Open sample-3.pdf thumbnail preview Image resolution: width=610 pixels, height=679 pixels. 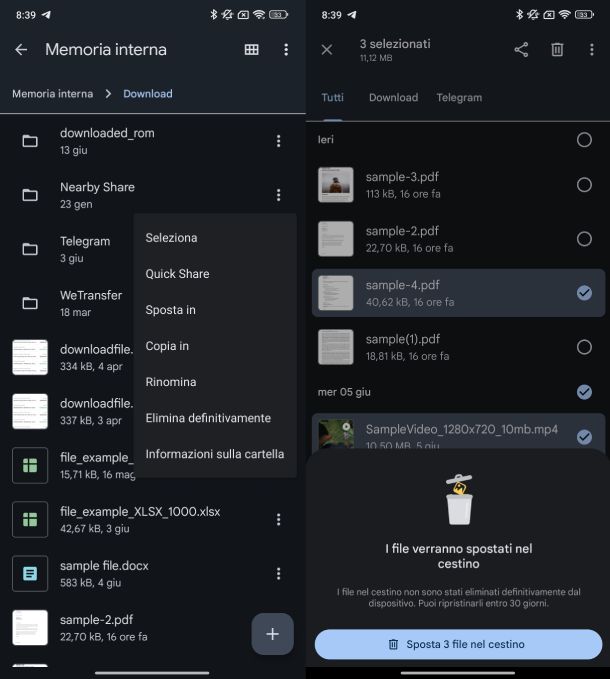coord(336,185)
